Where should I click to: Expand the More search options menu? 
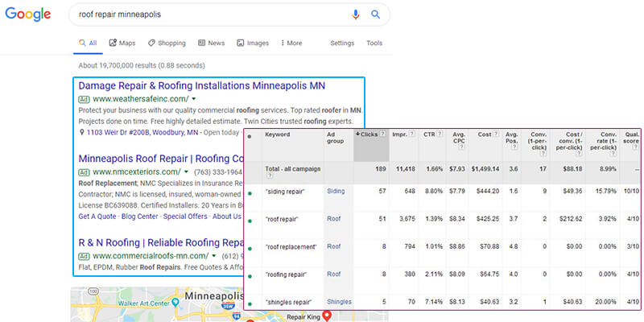click(291, 43)
